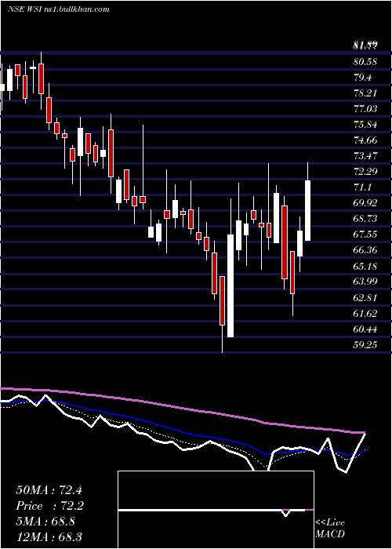This screenshot has height=549, width=392.
Task: Click the 62.81 price axis label
Action: click(x=365, y=297)
